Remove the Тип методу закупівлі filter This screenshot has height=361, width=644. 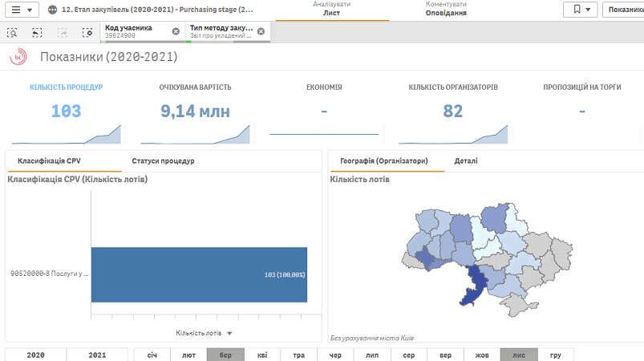click(261, 31)
